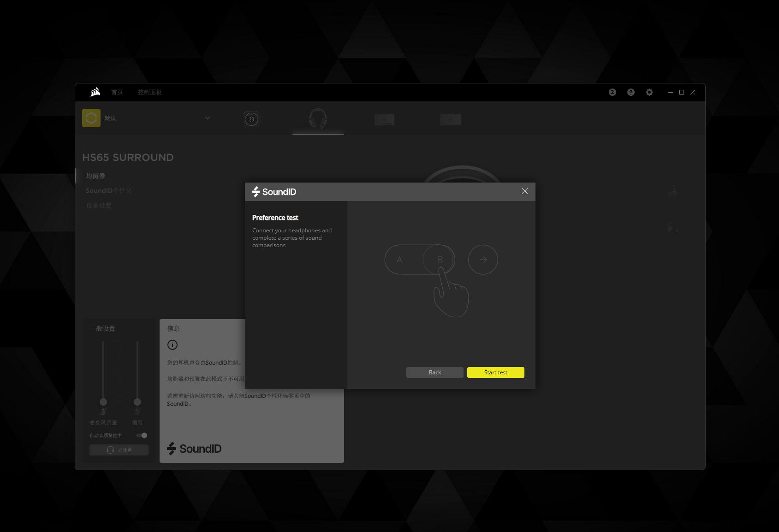Image resolution: width=779 pixels, height=532 pixels.
Task: Click the Preference test heading
Action: (275, 218)
